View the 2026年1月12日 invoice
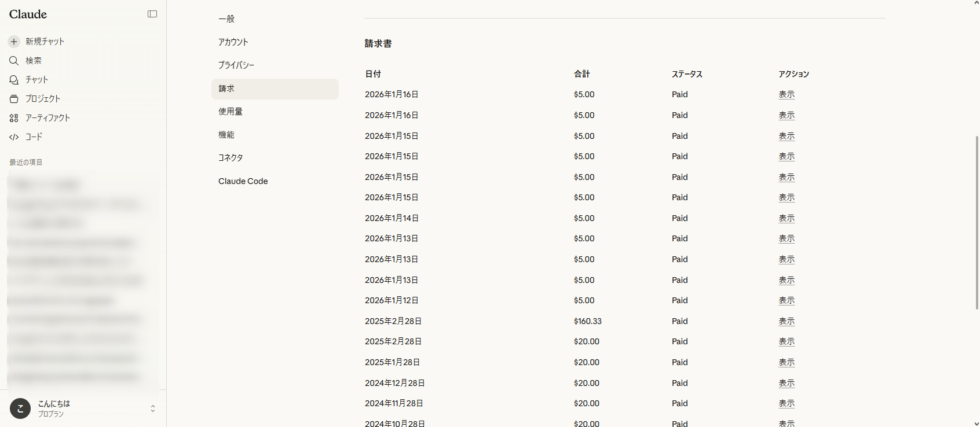The image size is (980, 427). [x=787, y=300]
